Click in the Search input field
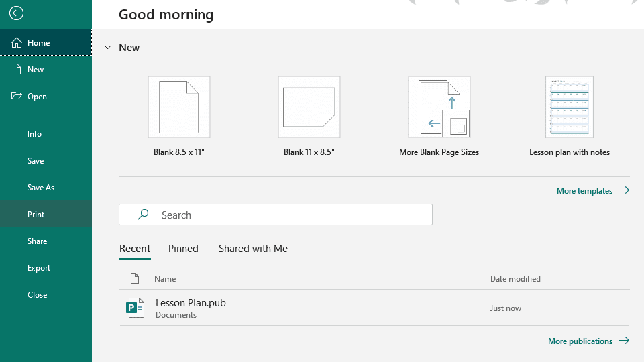 (288, 215)
